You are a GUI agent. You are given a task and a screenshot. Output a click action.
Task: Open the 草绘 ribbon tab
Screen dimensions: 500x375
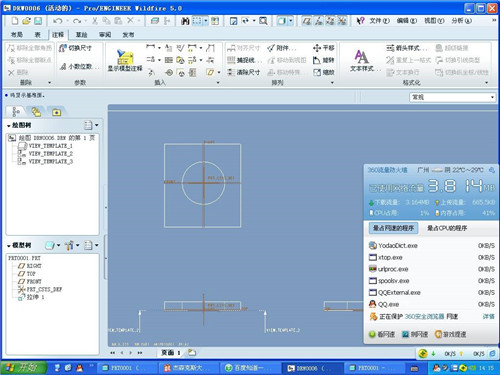click(x=81, y=34)
